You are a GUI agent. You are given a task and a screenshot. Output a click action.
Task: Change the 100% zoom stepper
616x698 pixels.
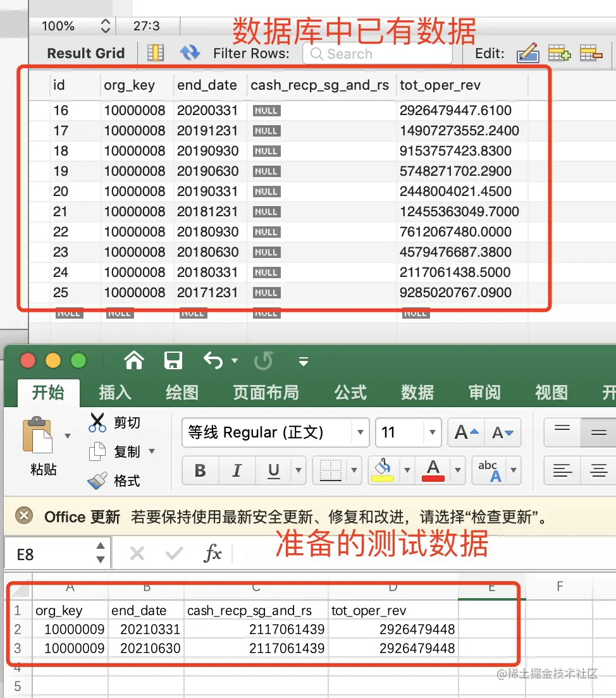[x=105, y=26]
